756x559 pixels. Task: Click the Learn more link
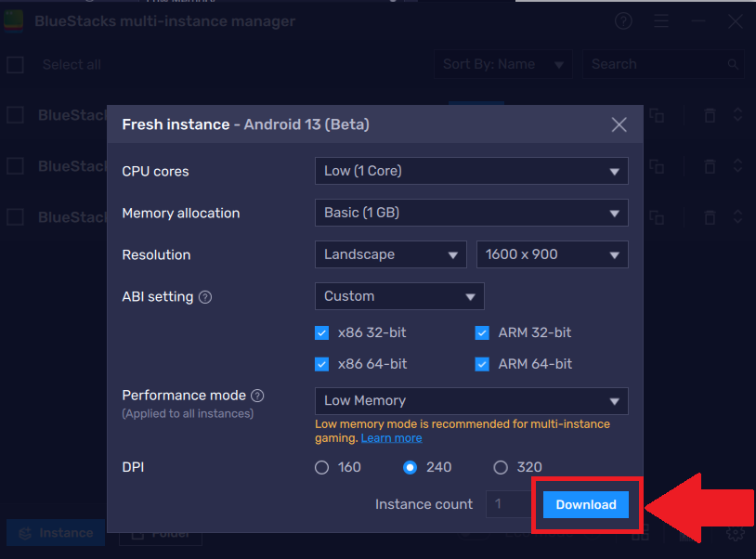click(391, 437)
